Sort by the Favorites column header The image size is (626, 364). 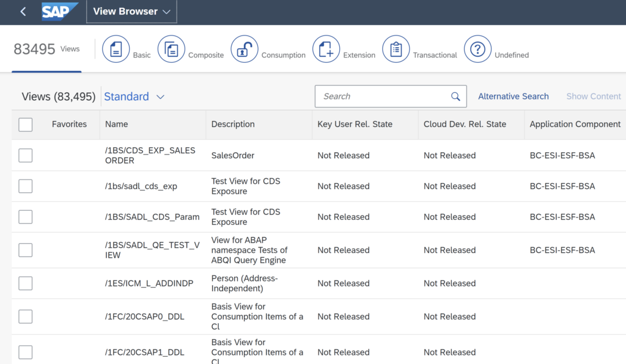pyautogui.click(x=69, y=125)
